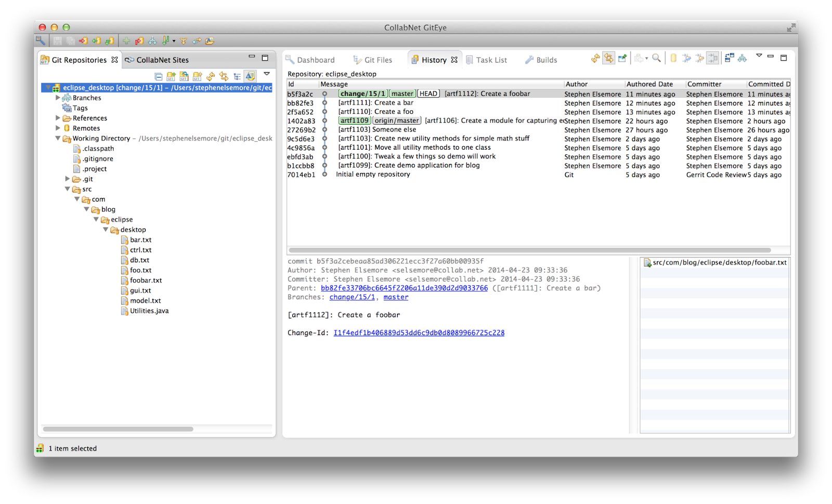832x504 pixels.
Task: Expand the Remotes node
Action: pos(58,128)
